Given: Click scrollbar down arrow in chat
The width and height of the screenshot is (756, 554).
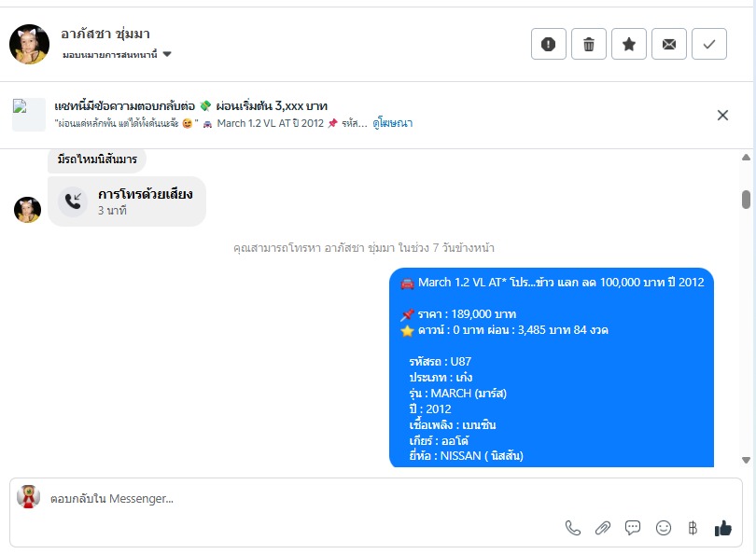Looking at the screenshot, I should [746, 460].
